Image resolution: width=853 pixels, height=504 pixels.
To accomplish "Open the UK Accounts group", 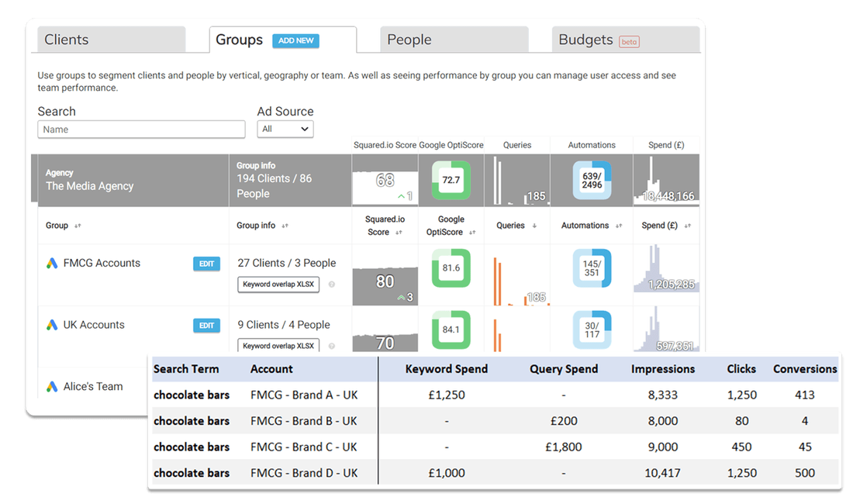I will [94, 325].
